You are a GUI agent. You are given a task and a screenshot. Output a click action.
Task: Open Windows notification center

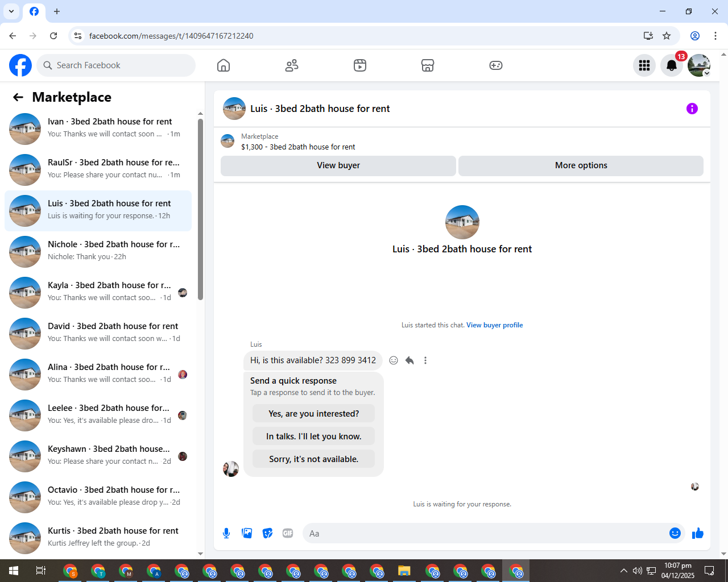click(x=709, y=571)
